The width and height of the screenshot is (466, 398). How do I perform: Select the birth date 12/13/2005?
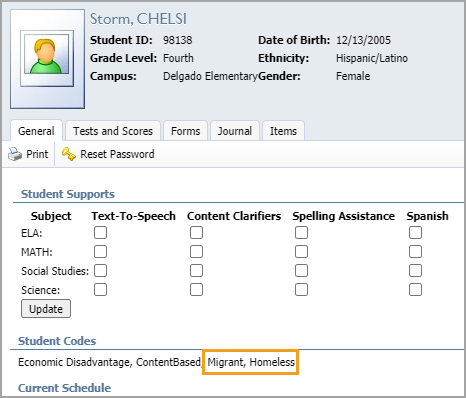[x=363, y=40]
